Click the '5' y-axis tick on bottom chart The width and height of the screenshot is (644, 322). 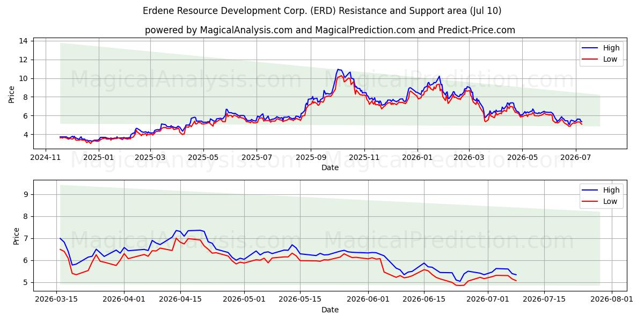point(27,282)
